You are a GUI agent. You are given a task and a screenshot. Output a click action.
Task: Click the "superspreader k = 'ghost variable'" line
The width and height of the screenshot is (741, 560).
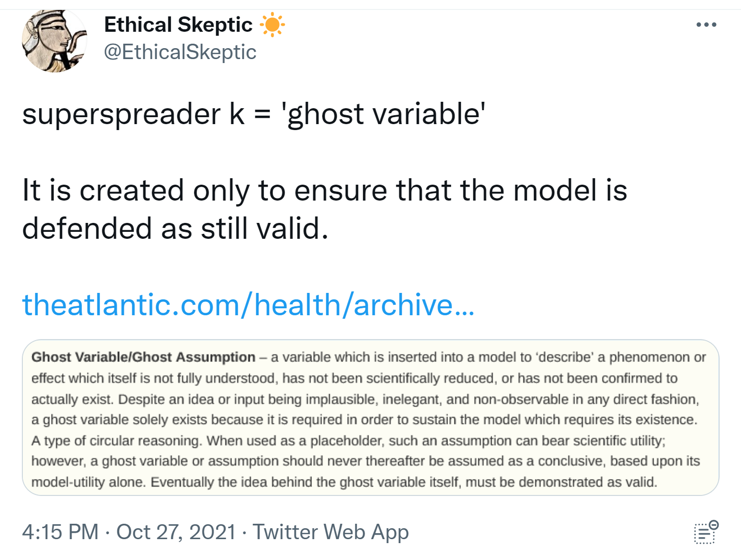pos(254,114)
